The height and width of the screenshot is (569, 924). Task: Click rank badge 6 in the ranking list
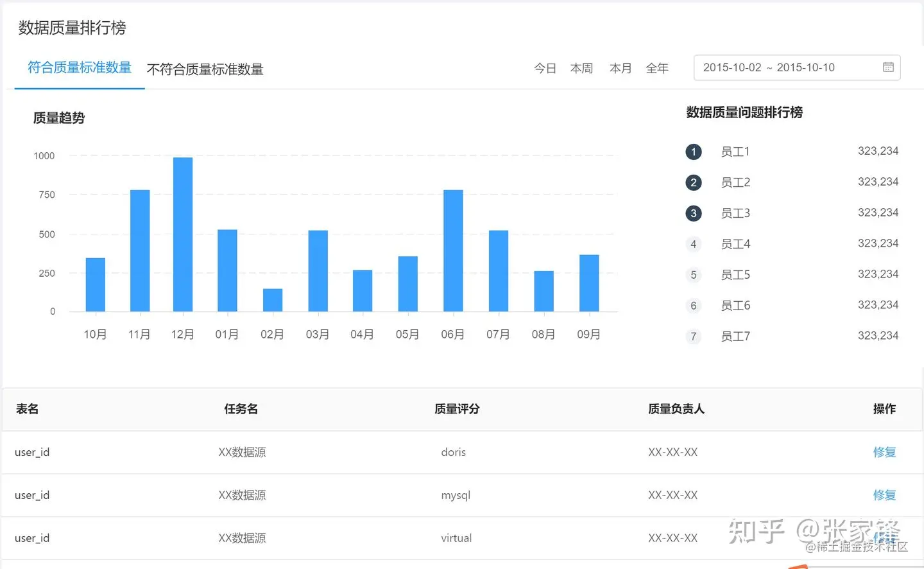pos(694,306)
